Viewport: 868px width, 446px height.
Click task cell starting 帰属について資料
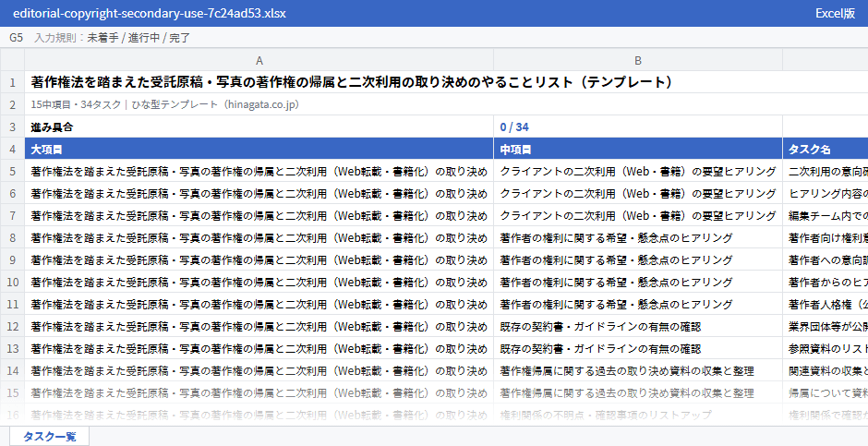826,392
